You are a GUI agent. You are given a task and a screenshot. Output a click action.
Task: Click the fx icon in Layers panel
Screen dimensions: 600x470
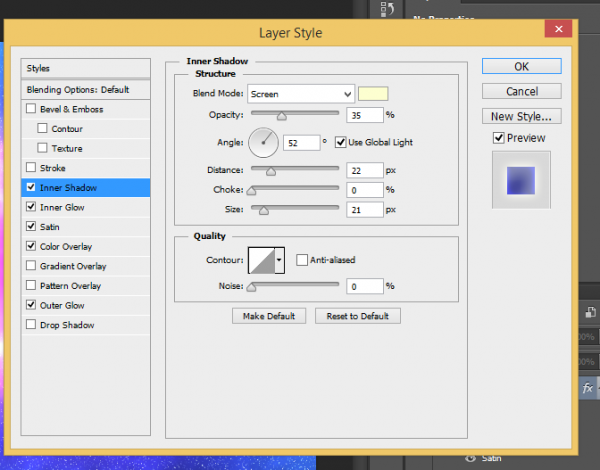coord(587,387)
